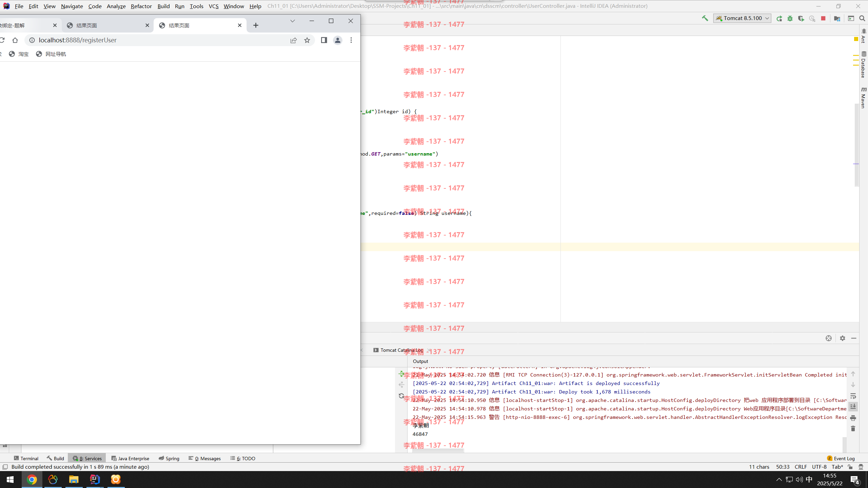Close the middle 结果页面 tab
Screen dimensions: 868x488
[x=147, y=25]
